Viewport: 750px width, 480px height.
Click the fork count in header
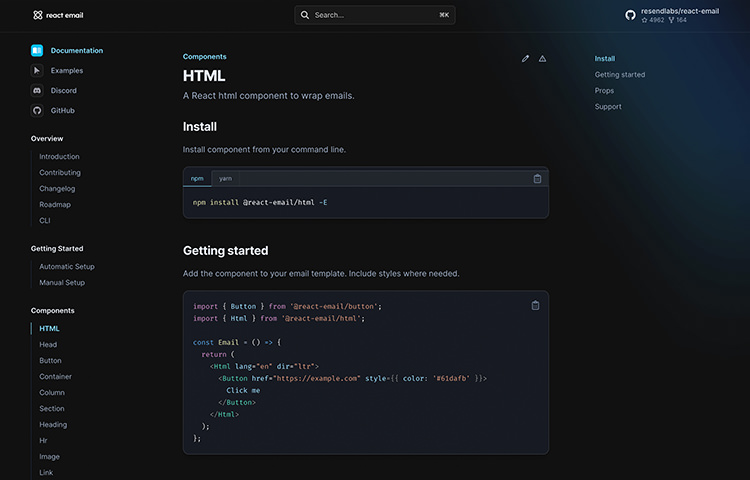678,20
